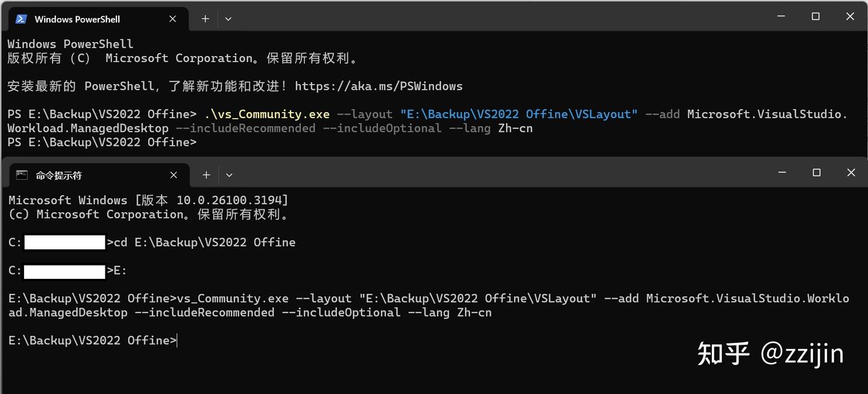Maximize the Command Prompt window
Screen dimensions: 868x394
coord(816,173)
